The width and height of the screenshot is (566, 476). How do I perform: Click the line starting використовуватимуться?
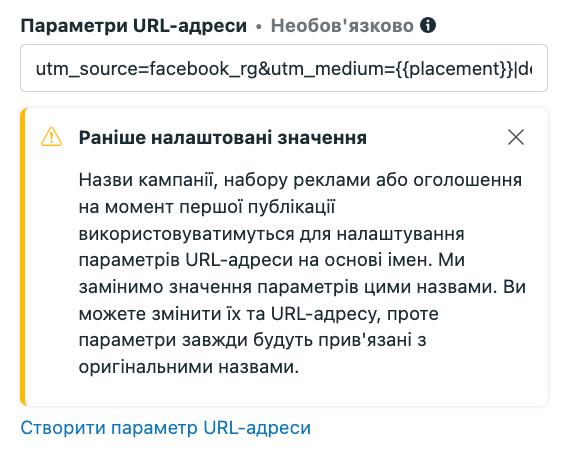point(271,234)
